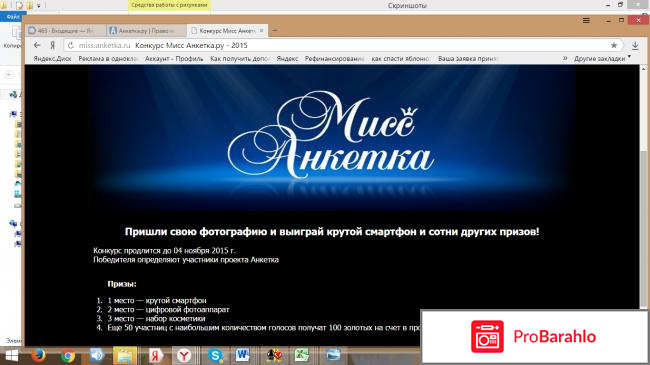Bookmark this page with the star icon
The width and height of the screenshot is (650, 365).
(x=614, y=45)
